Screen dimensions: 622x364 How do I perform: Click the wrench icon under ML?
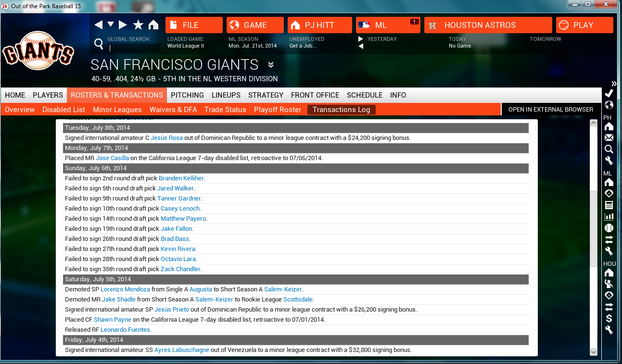click(609, 251)
